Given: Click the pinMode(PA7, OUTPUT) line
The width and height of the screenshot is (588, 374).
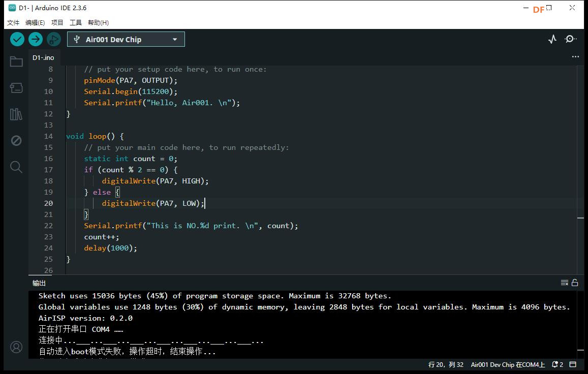Looking at the screenshot, I should [x=131, y=80].
